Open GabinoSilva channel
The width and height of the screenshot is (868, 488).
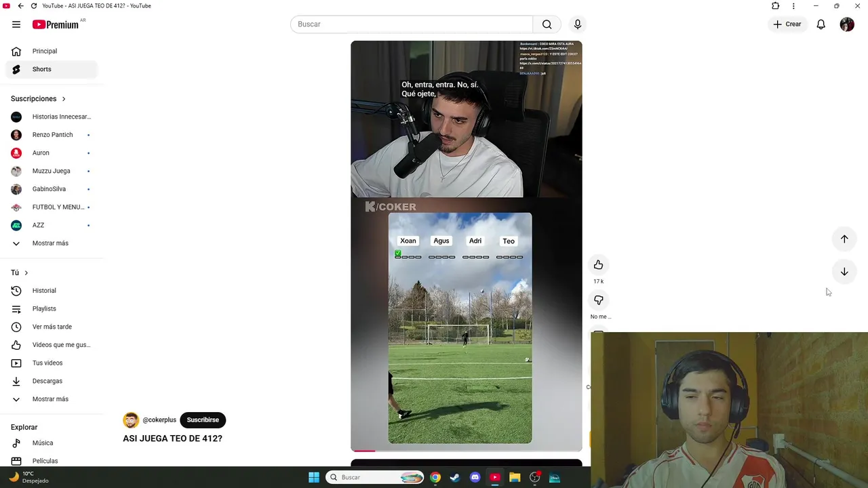[52, 189]
